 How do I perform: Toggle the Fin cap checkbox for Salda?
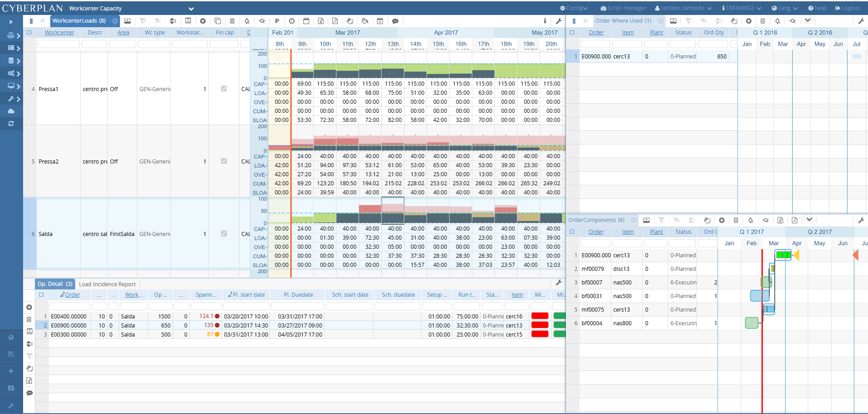tap(223, 234)
